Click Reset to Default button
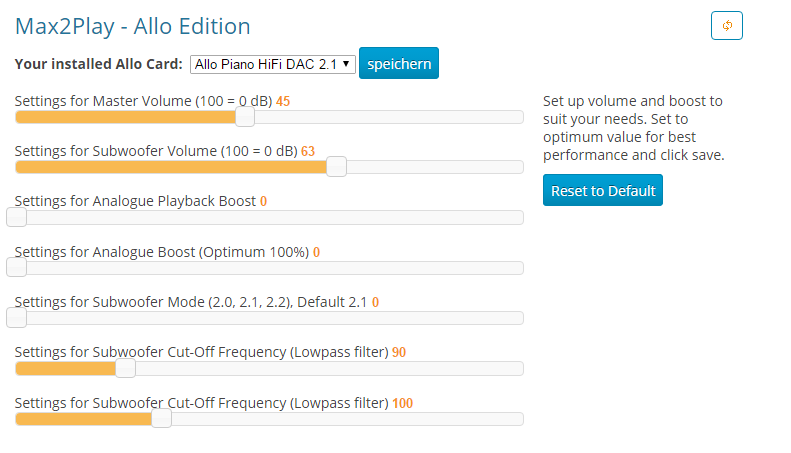Screen dimensions: 791x453 602,190
